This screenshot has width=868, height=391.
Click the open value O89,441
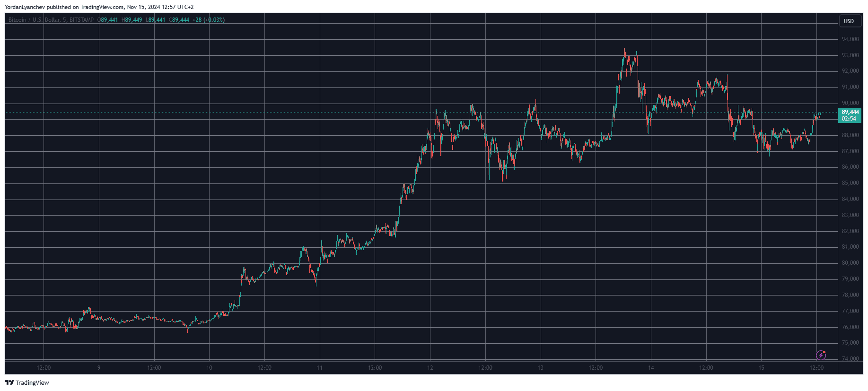pos(107,20)
